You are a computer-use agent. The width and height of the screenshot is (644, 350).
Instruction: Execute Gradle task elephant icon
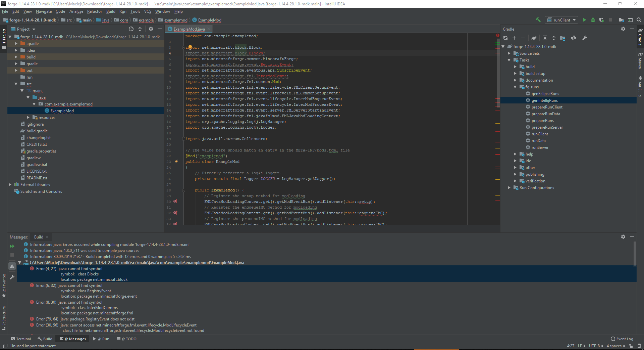(534, 38)
